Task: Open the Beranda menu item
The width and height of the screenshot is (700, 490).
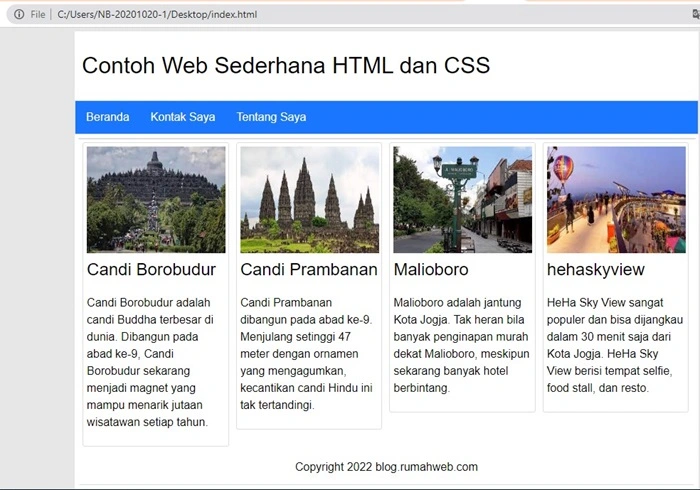Action: pos(108,117)
